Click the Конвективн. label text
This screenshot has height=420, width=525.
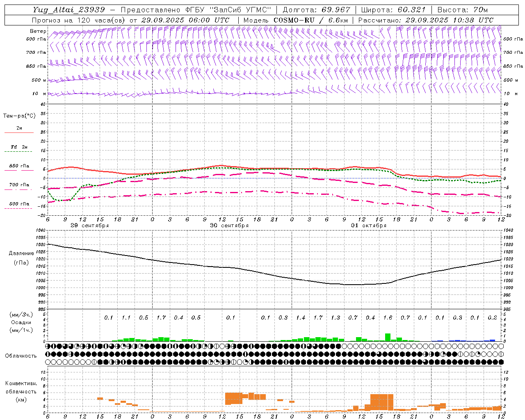coord(21,383)
